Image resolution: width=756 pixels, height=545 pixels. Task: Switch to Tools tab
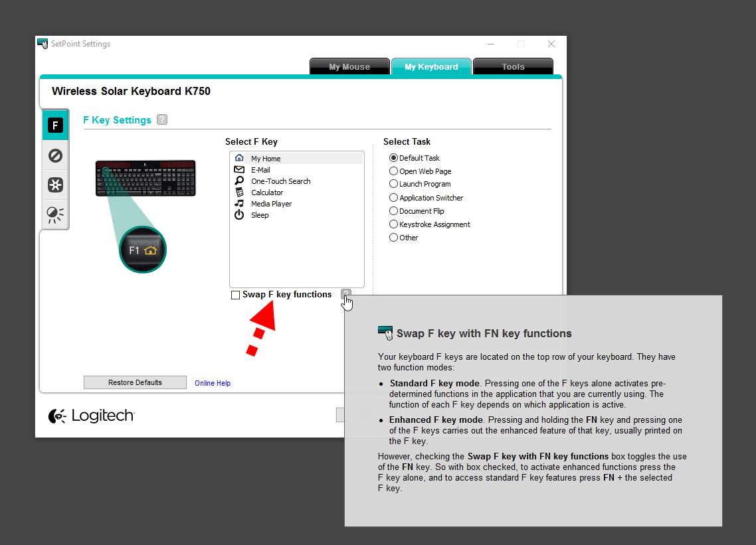pos(513,66)
